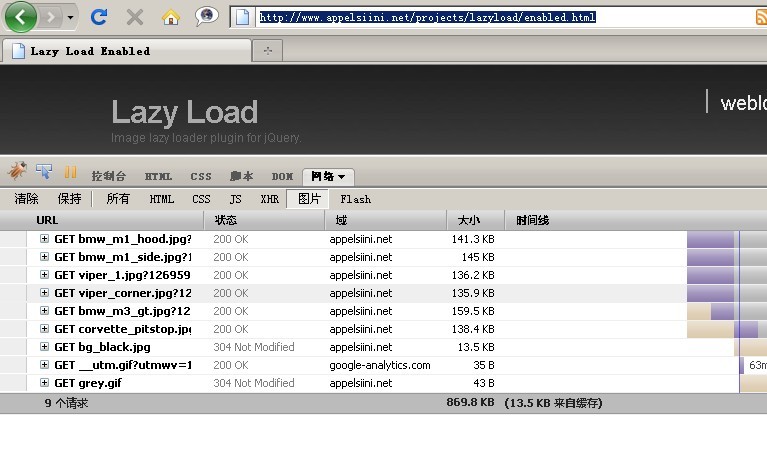Switch to the 控制台 panel tab
Screen dimensions: 767x473
click(108, 176)
